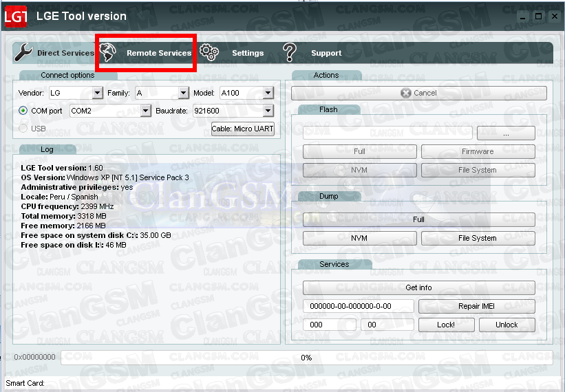Image resolution: width=565 pixels, height=392 pixels.
Task: Click log line Administrative privileges: yes
Action: pyautogui.click(x=77, y=188)
